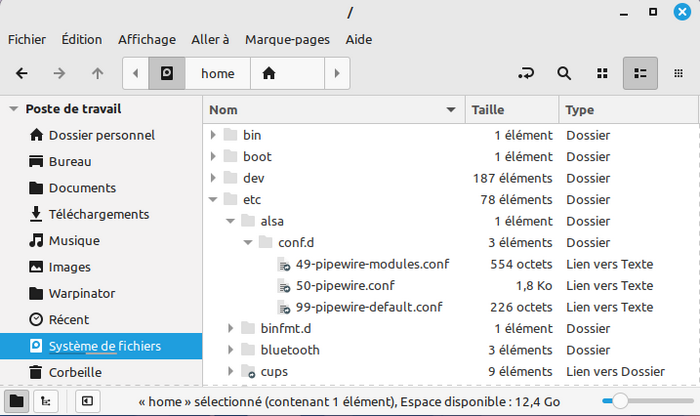Collapse the Poste de travail section
The image size is (700, 416).
[x=13, y=109]
